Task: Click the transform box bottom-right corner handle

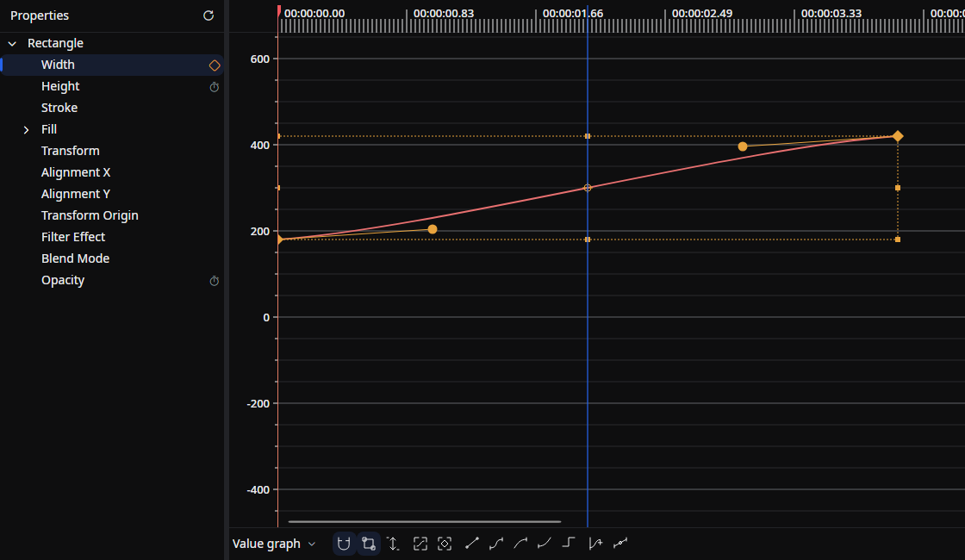Action: click(897, 240)
